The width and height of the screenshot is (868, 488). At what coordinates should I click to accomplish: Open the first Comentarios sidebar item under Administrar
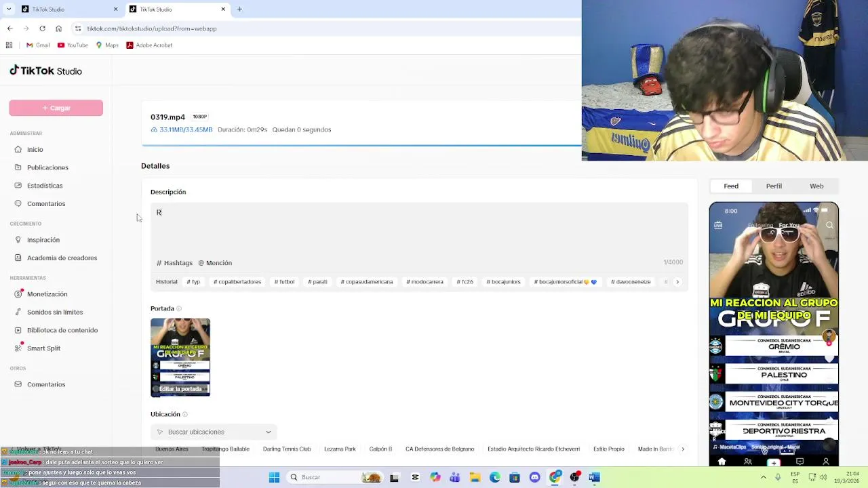(x=46, y=203)
